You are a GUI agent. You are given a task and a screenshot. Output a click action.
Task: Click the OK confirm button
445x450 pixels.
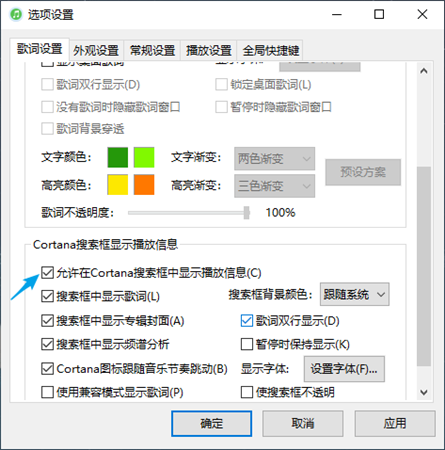pos(212,424)
